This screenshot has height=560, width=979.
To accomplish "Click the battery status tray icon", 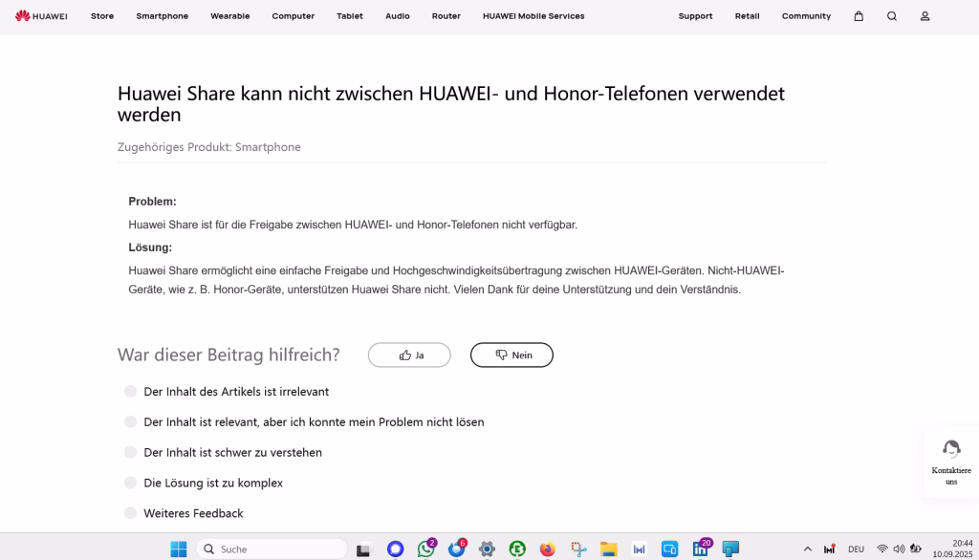I will (x=915, y=549).
